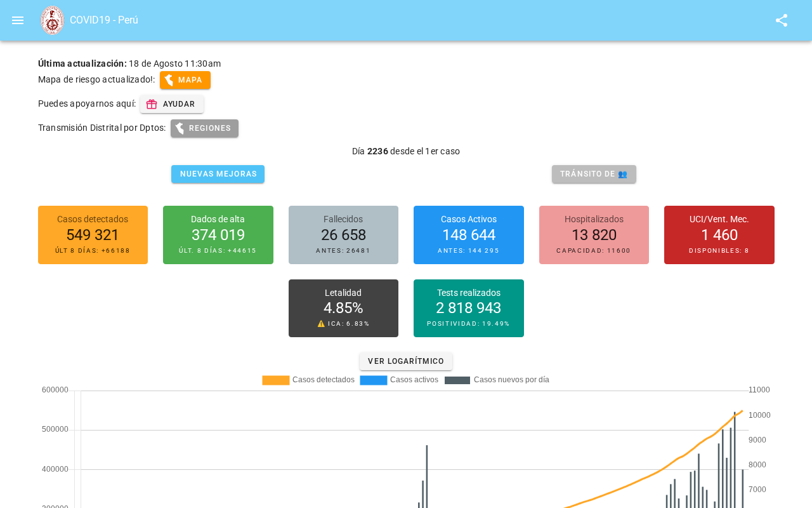Click the 600000 left axis label
Viewport: 812px width, 508px height.
(55, 390)
